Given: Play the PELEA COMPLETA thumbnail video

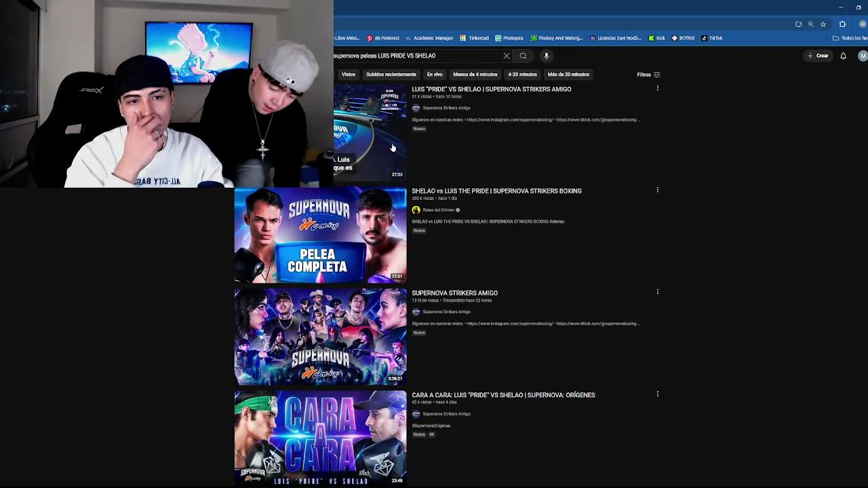Looking at the screenshot, I should (320, 235).
